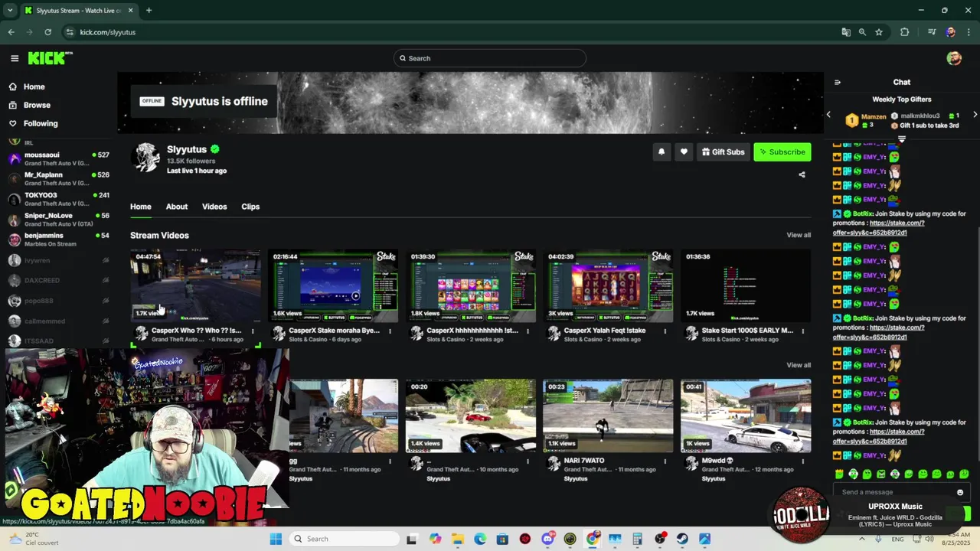The height and width of the screenshot is (551, 980).
Task: Click the translate page icon
Action: coord(846,32)
